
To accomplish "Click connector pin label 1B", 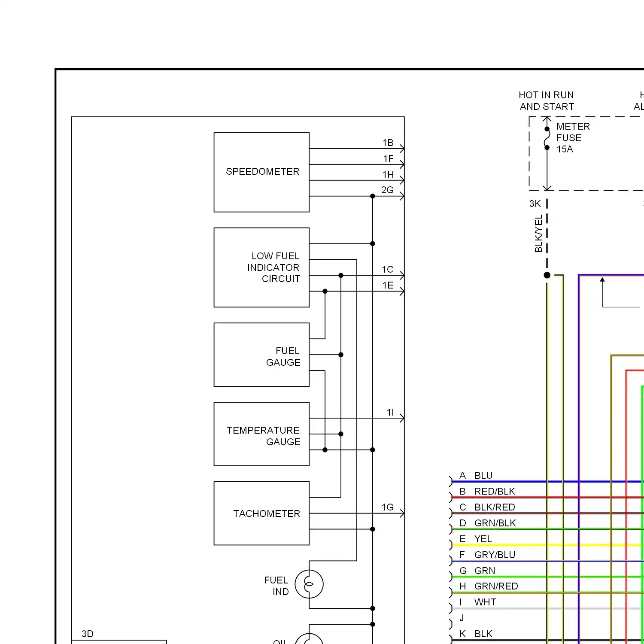I will point(388,143).
